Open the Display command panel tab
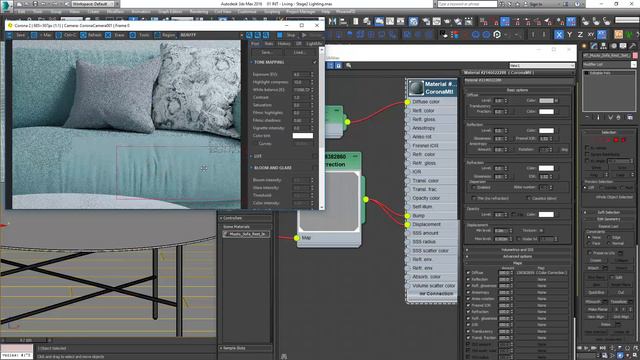The width and height of the screenshot is (640, 360). pos(623,46)
